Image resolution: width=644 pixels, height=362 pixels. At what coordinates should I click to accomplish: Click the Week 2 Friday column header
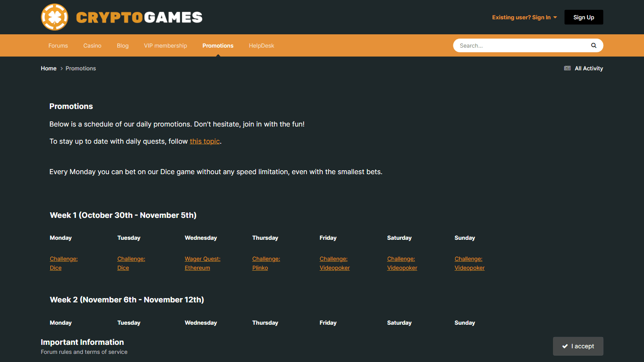click(x=328, y=323)
